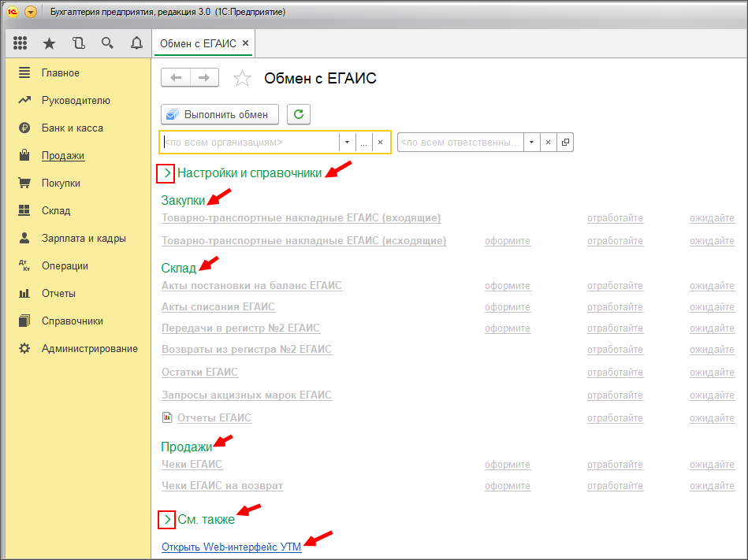Open Чеки ЕГАИС на возврат link
748x560 pixels.
click(x=222, y=486)
